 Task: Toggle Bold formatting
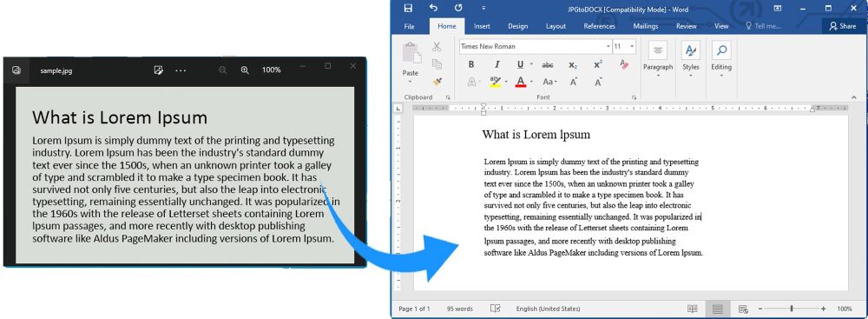tap(471, 64)
